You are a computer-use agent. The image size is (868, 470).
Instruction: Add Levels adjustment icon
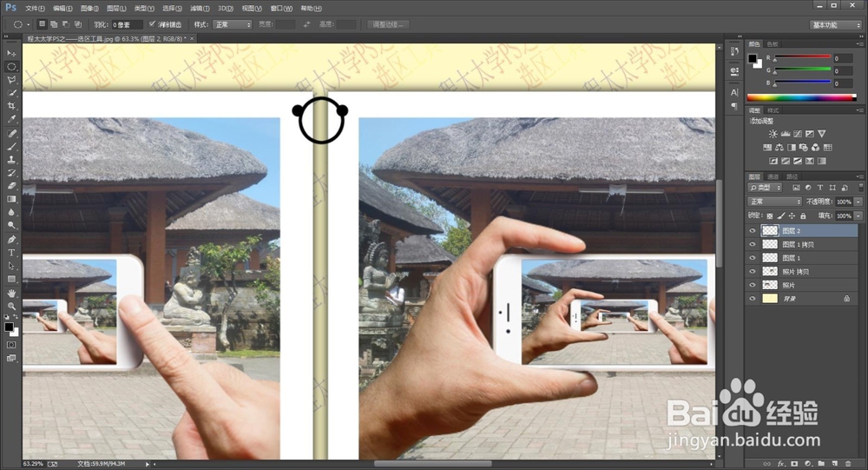(x=785, y=134)
